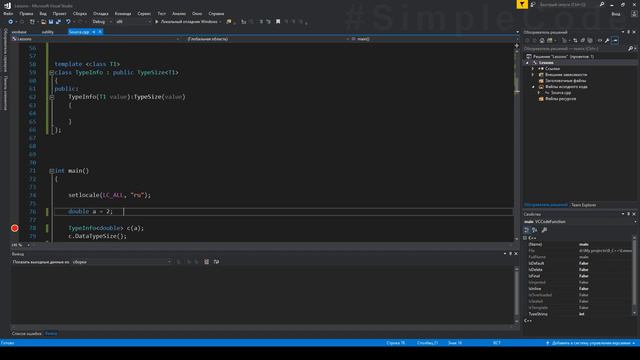The width and height of the screenshot is (640, 360).
Task: Click the Save file toolbar icon
Action: 51,22
